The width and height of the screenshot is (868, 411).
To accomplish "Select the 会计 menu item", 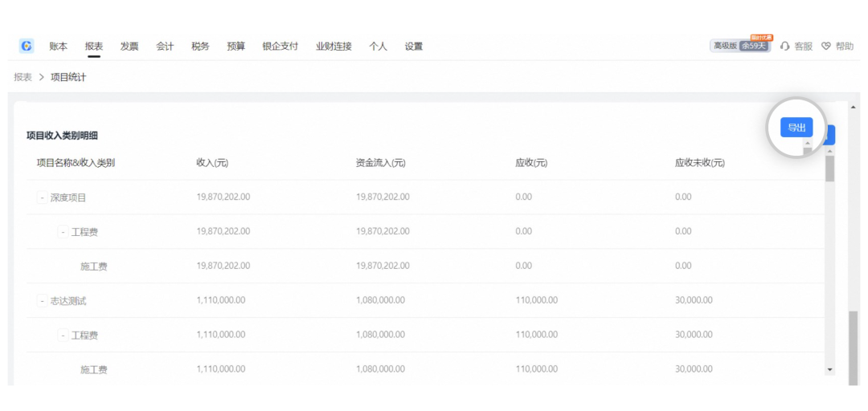I will pos(165,47).
